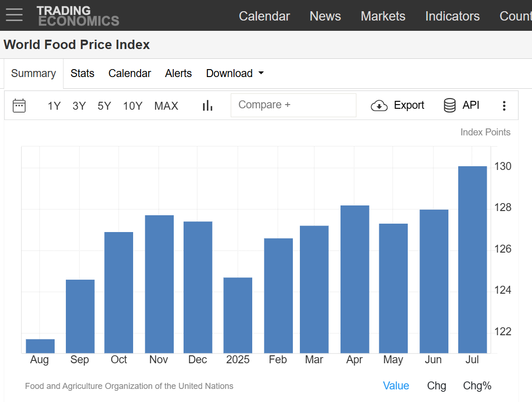Open the hamburger navigation menu

click(14, 15)
